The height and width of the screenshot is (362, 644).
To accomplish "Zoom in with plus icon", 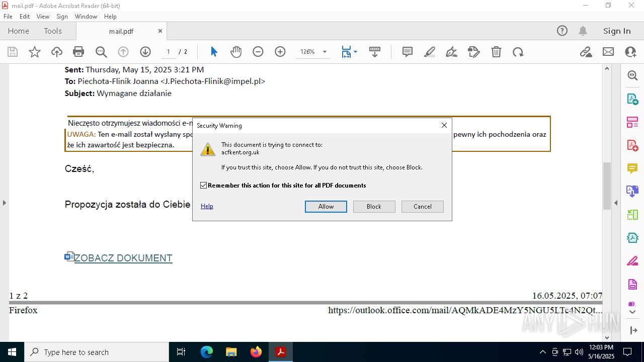I will pos(280,52).
